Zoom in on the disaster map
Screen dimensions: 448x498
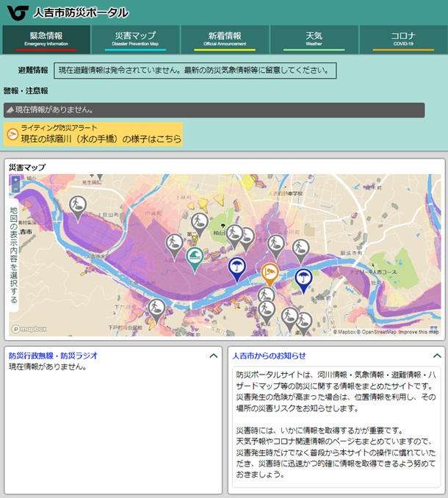[15, 180]
